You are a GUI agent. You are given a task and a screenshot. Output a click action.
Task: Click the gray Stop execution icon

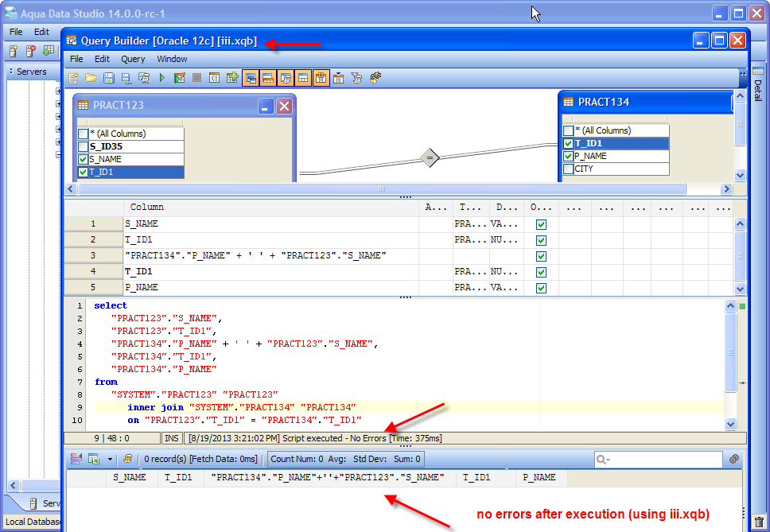click(197, 78)
